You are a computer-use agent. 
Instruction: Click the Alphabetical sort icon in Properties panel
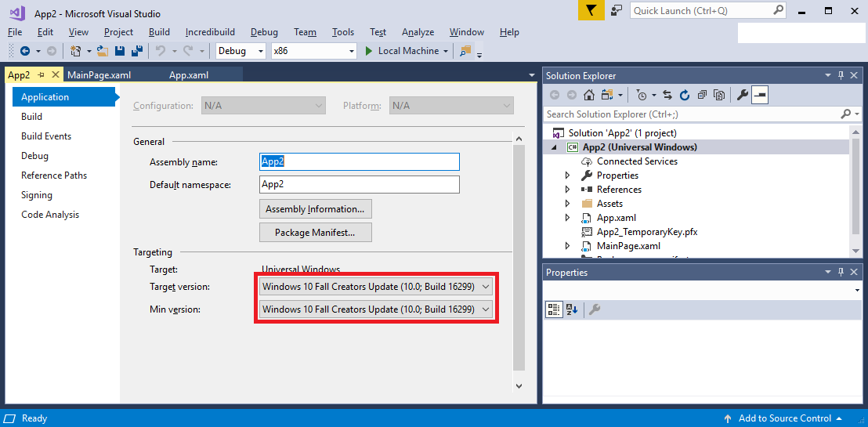[571, 309]
